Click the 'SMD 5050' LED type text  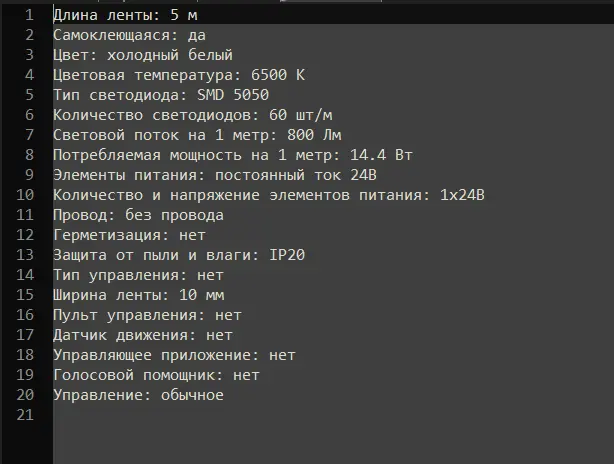pyautogui.click(x=233, y=95)
